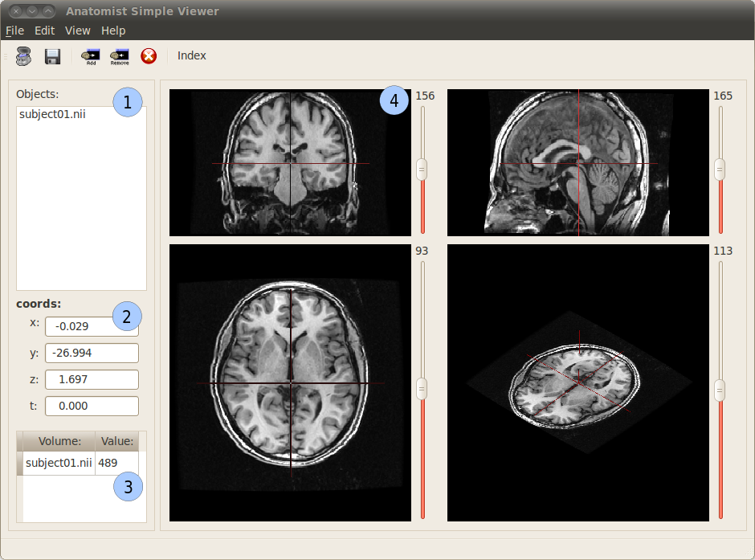Click the axial view slice slider handle
Viewport: 755px width, 560px height.
pos(422,389)
